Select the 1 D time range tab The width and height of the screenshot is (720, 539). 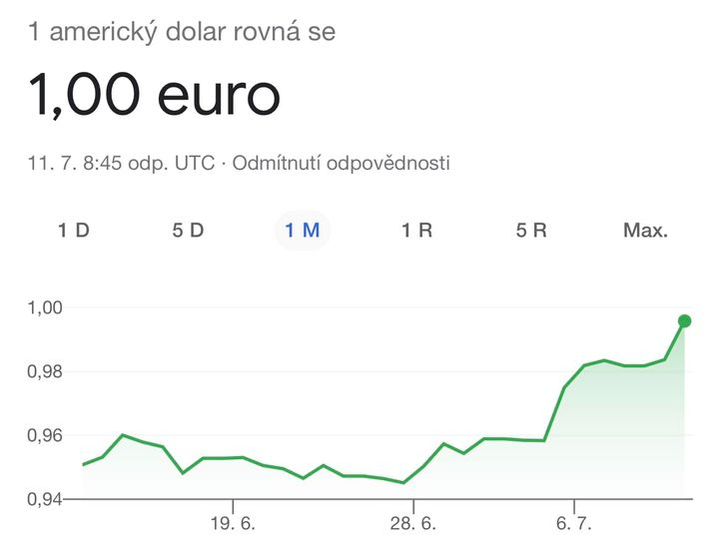click(74, 230)
